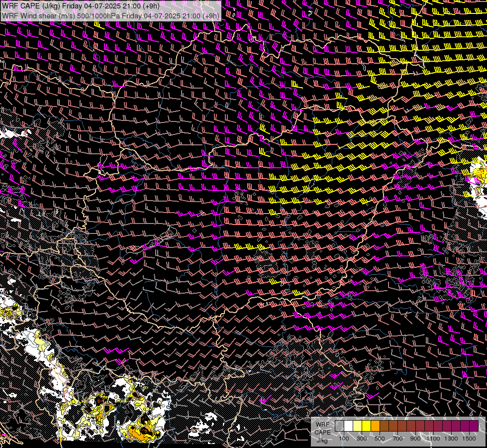Click the '1500' legend label
487x448 pixels.
[469, 439]
